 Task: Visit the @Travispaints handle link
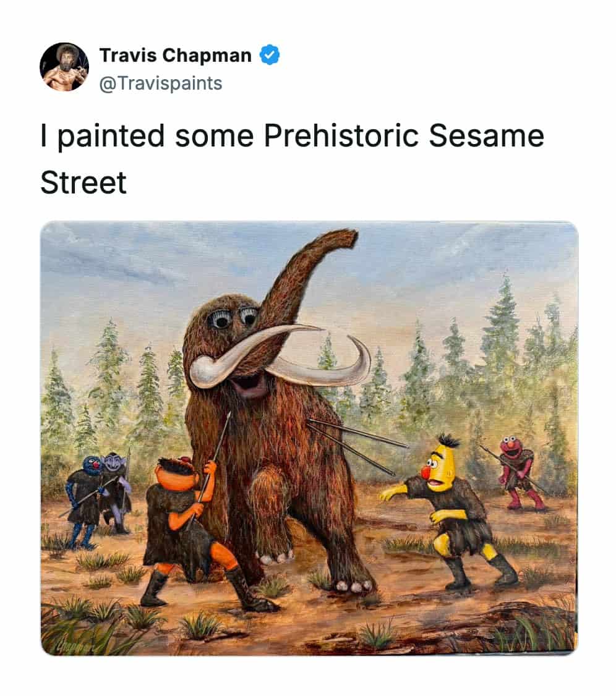tap(160, 83)
